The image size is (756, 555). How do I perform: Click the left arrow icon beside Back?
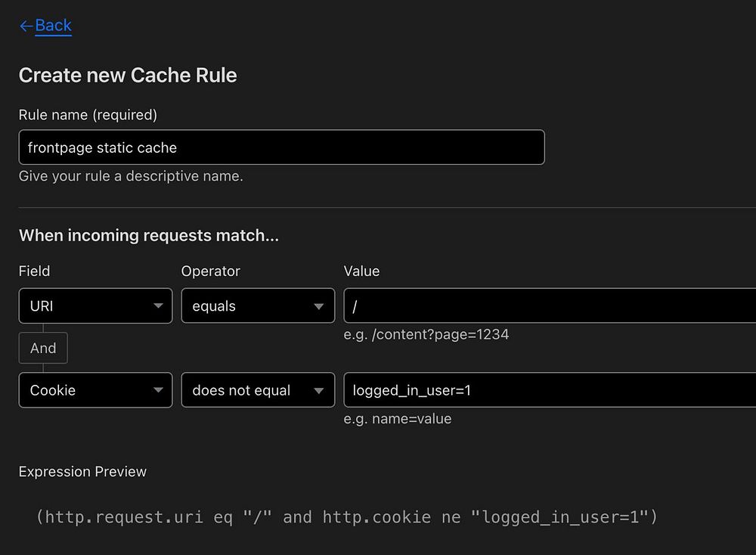point(26,26)
